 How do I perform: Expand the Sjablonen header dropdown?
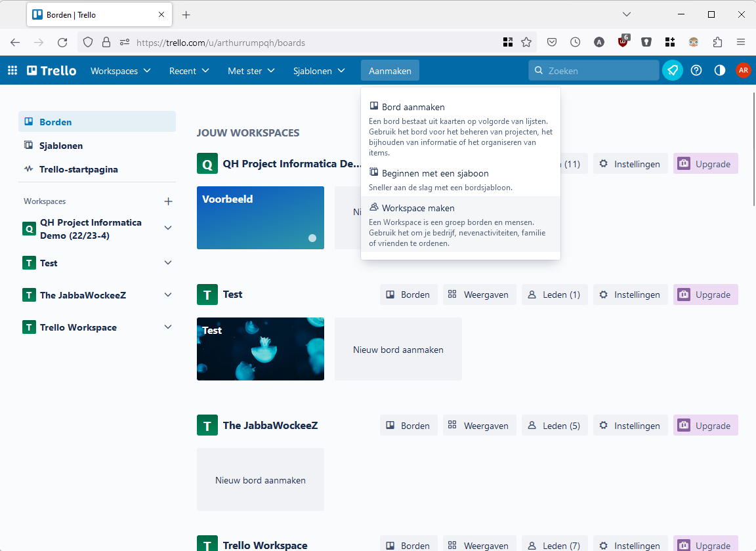coord(319,71)
